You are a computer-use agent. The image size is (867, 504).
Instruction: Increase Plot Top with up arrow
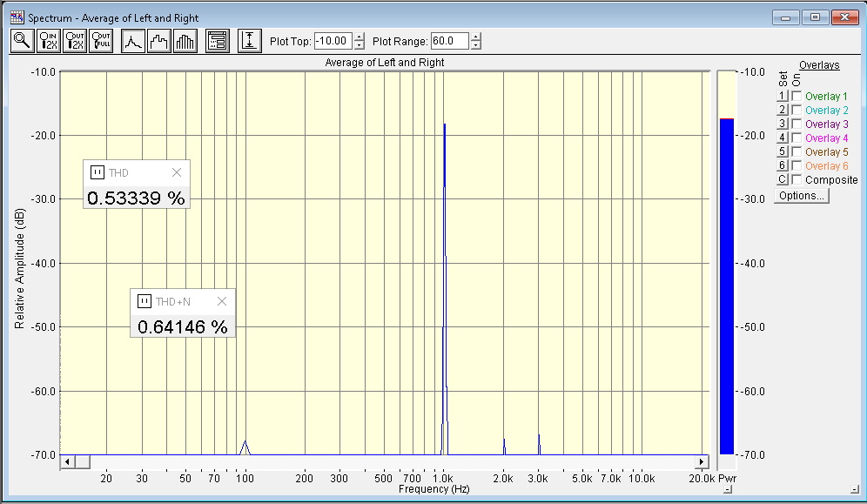[x=360, y=37]
